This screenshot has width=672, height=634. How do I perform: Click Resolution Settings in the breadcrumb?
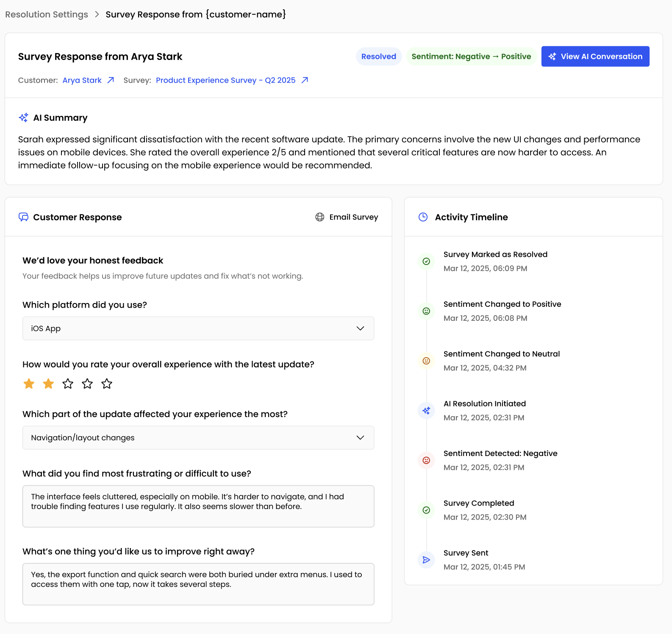pos(46,14)
